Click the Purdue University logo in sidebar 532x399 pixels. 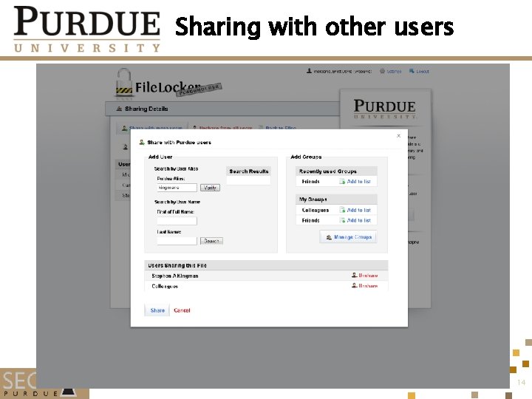click(385, 109)
